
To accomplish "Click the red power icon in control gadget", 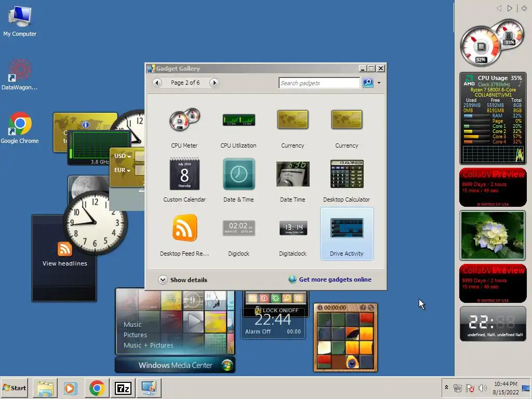I will [264, 298].
